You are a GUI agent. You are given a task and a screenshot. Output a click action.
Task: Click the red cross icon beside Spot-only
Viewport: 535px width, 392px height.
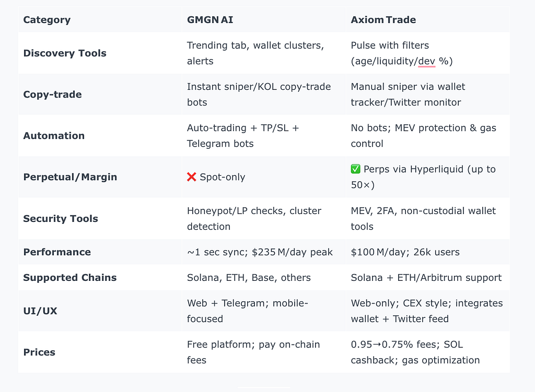(x=191, y=177)
